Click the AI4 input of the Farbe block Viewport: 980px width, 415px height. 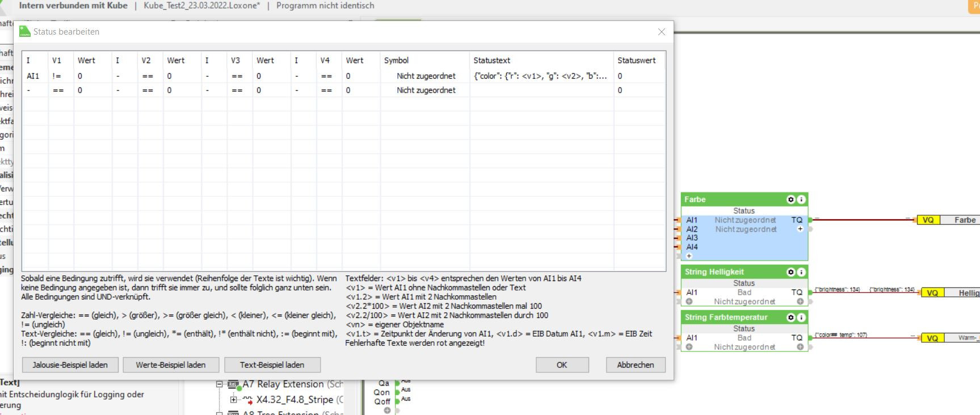pos(692,247)
